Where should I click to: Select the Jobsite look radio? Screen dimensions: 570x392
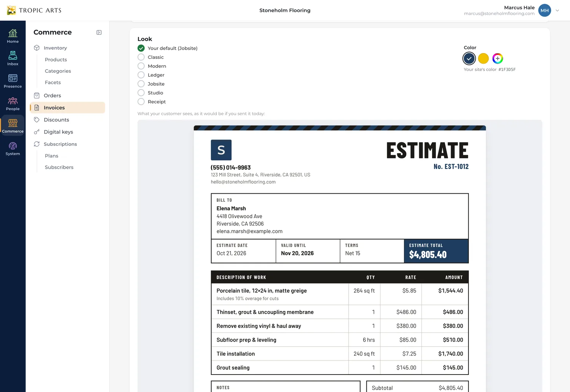point(141,84)
